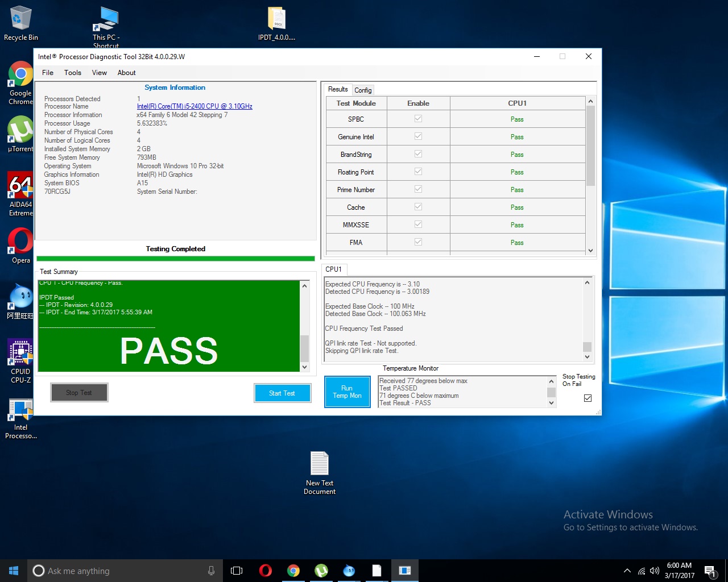Open the Opera icon in the taskbar
This screenshot has width=728, height=582.
click(265, 571)
